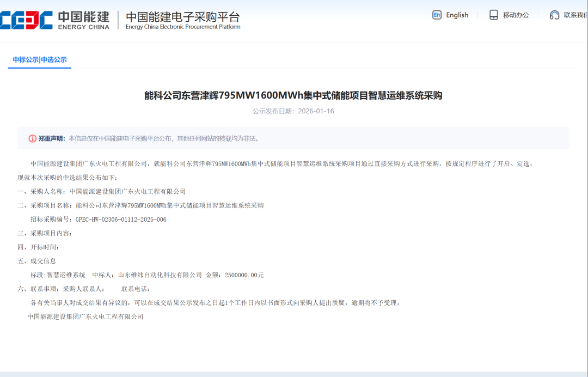
Task: Click the headset icon beside 联系我们
Action: coord(554,15)
